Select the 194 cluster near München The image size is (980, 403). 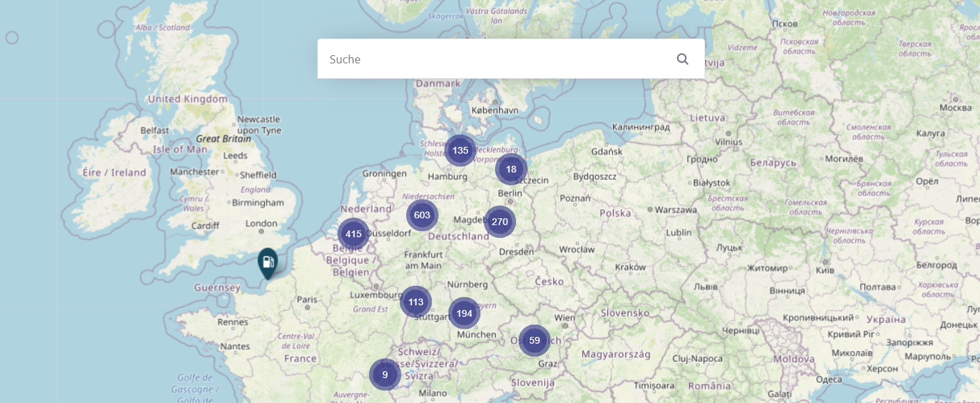pyautogui.click(x=464, y=313)
